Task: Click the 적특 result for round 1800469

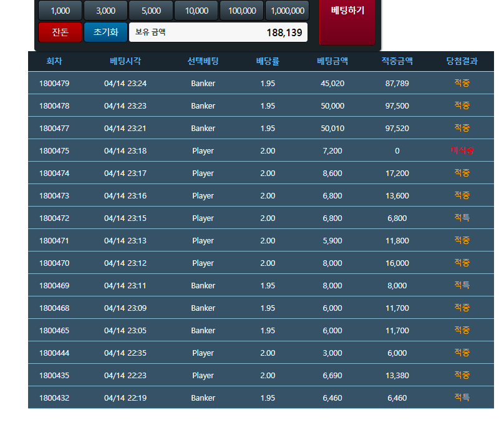Action: coord(462,285)
